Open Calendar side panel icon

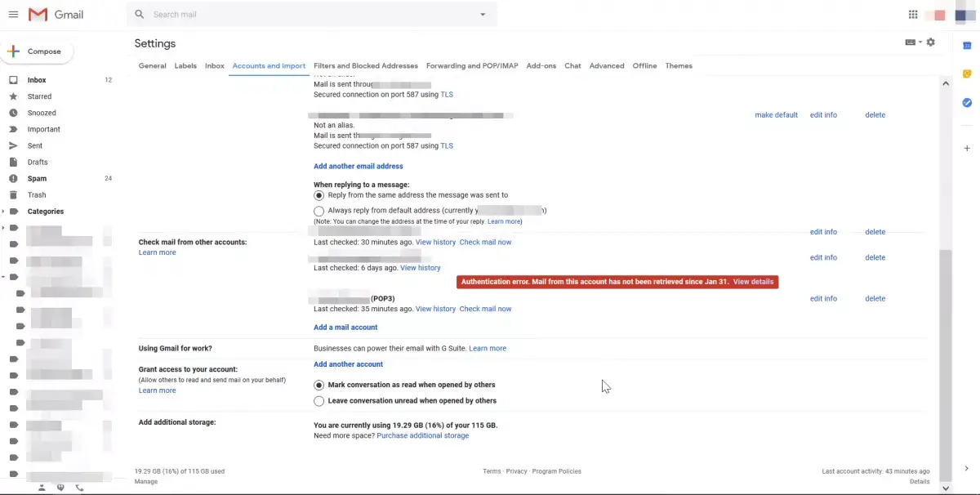point(967,46)
